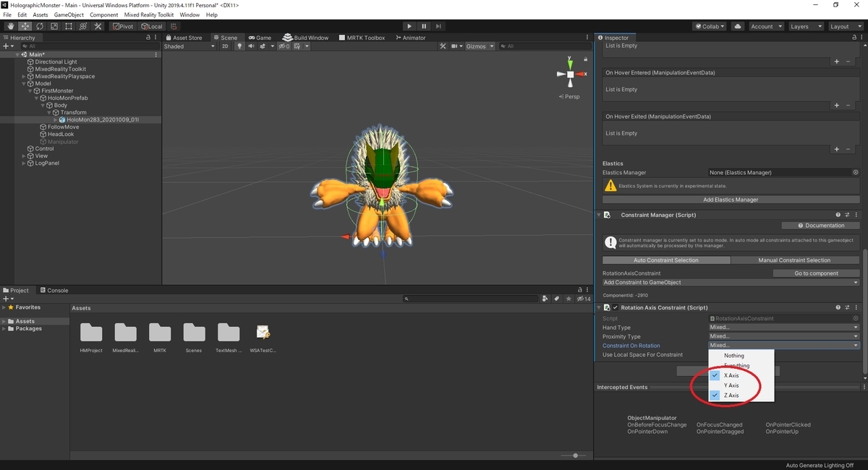868x470 pixels.
Task: Open Component menu
Action: [x=104, y=14]
